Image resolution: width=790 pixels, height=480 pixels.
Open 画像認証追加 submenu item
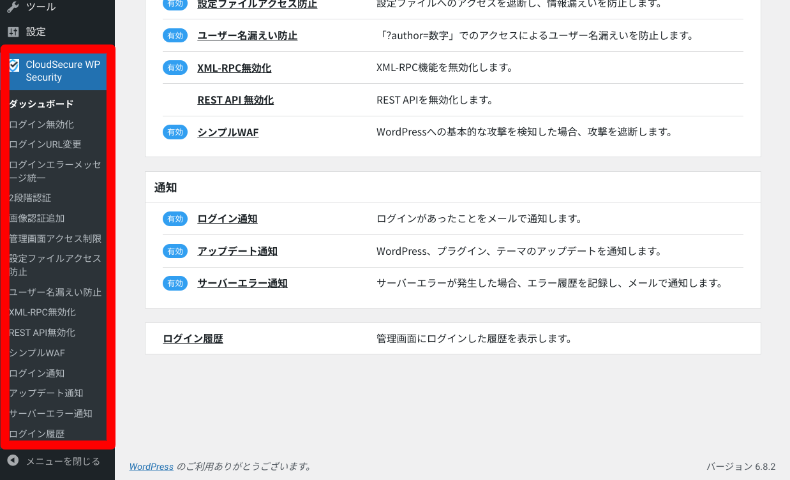coord(37,218)
